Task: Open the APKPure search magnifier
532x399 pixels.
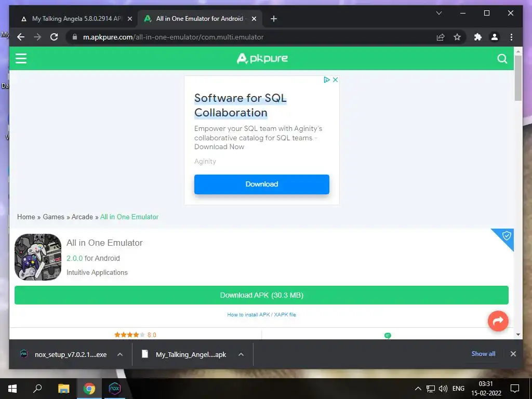Action: [502, 59]
